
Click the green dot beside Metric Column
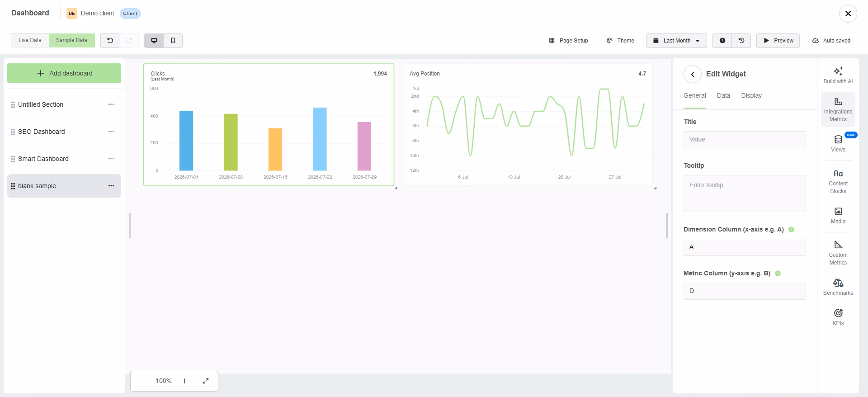778,273
